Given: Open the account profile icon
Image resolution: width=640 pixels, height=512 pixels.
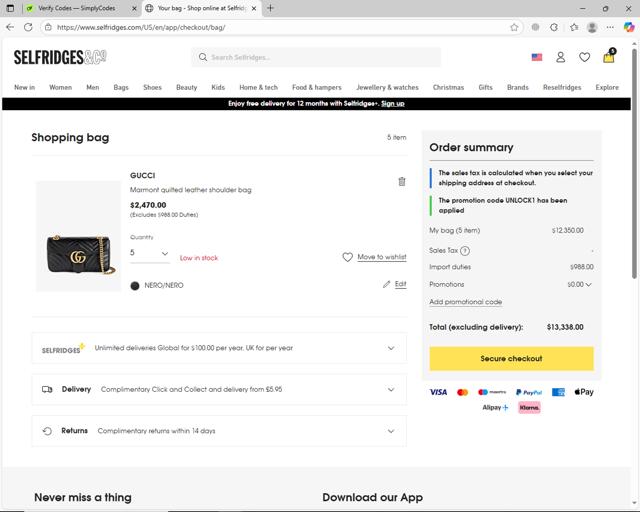Looking at the screenshot, I should (560, 58).
